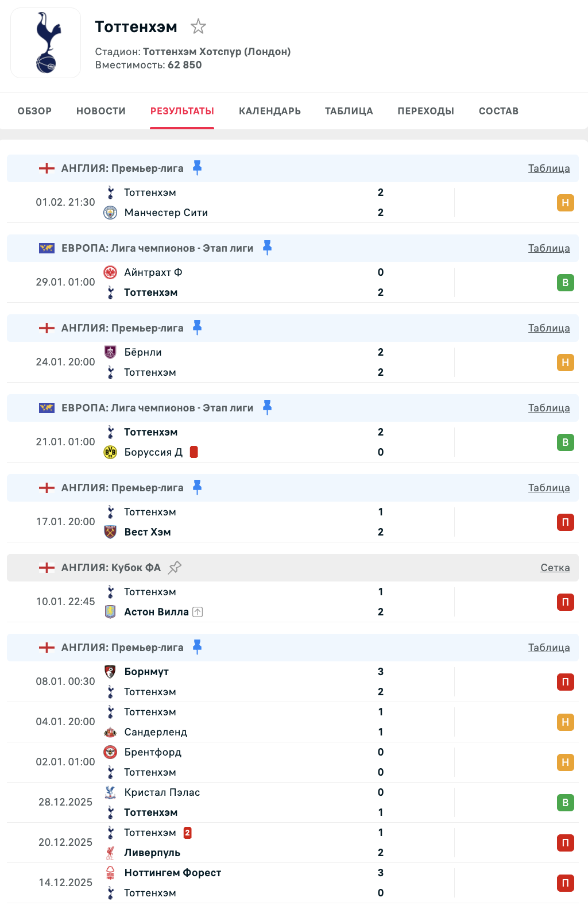Pin the Кубок ФА competition
The image size is (588, 909).
click(175, 567)
